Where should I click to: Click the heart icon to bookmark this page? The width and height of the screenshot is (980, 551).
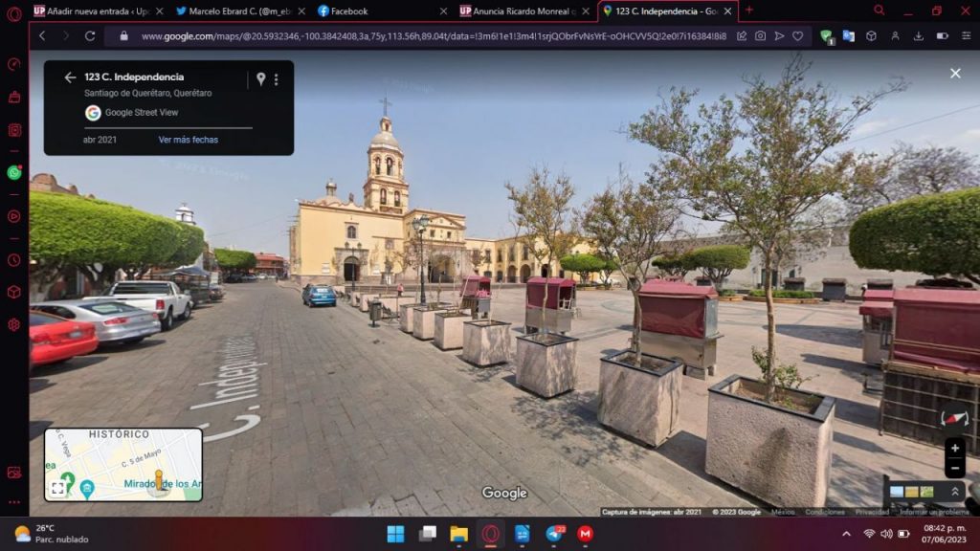(x=797, y=35)
